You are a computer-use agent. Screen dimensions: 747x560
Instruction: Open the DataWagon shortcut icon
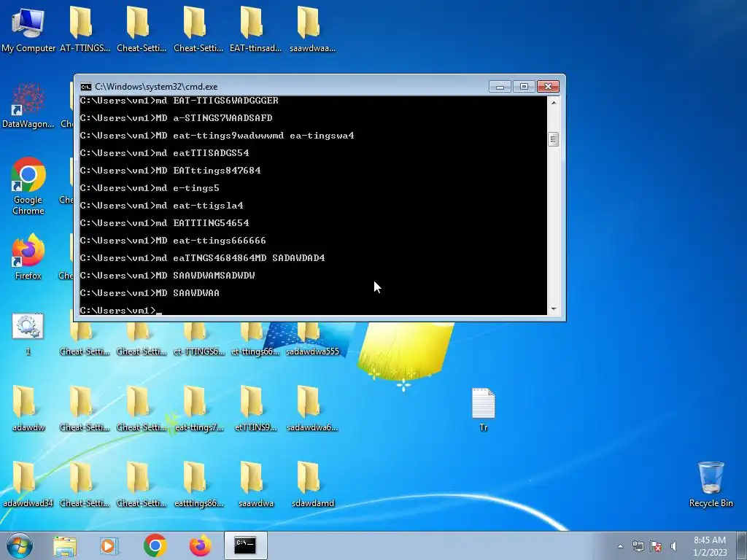(x=28, y=106)
